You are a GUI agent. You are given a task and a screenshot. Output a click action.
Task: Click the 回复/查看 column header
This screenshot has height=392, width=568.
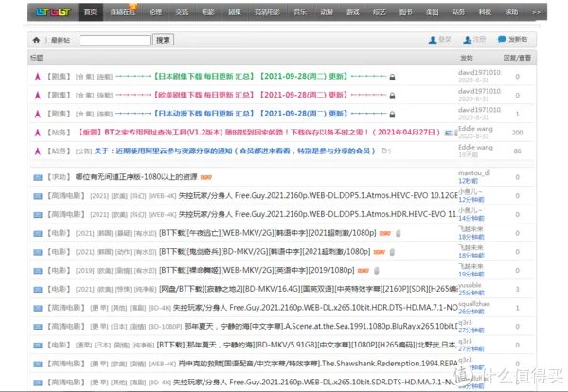517,58
